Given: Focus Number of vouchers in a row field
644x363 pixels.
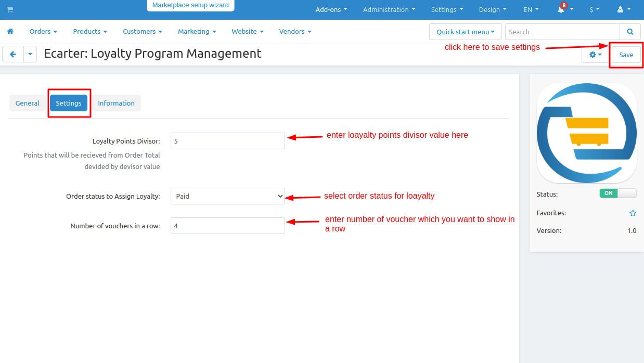Looking at the screenshot, I should coord(228,226).
